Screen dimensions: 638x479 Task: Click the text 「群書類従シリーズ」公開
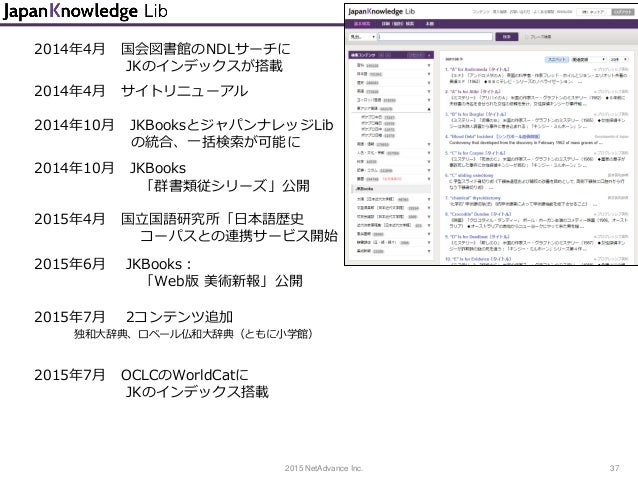(226, 186)
